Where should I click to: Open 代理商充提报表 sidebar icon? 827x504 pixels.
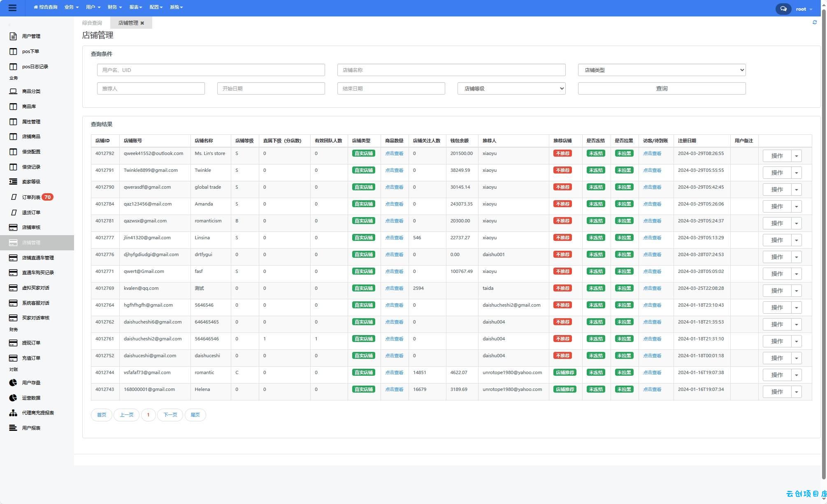pos(13,413)
